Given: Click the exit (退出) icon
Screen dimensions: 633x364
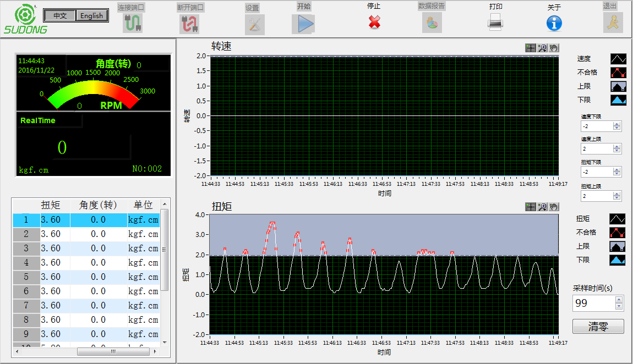Looking at the screenshot, I should (x=612, y=22).
